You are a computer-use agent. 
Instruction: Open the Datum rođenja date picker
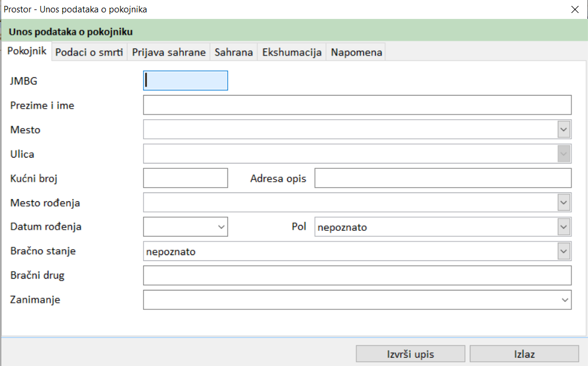coord(222,227)
